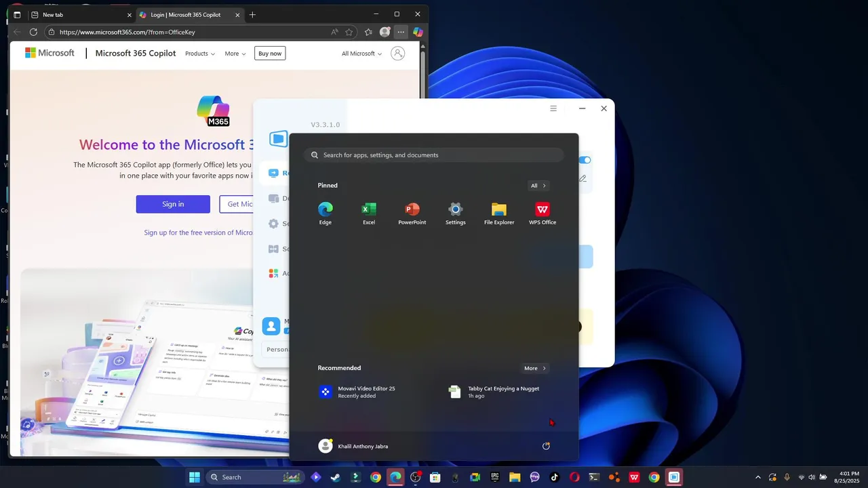Viewport: 868px width, 488px height.
Task: Open Opera browser from taskbar
Action: [x=574, y=477]
